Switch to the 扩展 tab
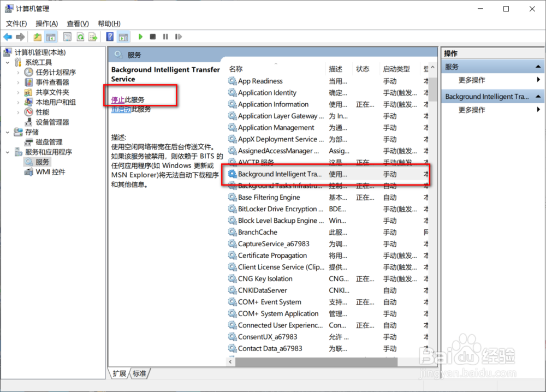Screen dimensions: 546x392 click(x=120, y=373)
